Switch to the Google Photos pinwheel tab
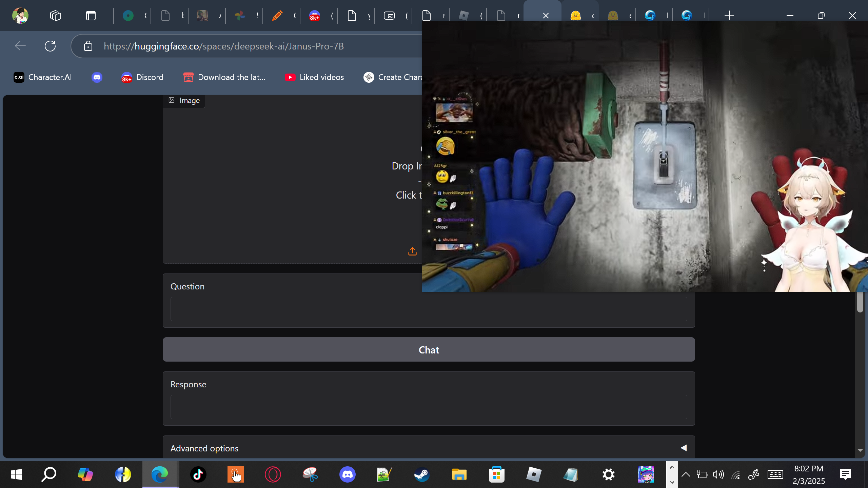Viewport: 868px width, 488px height. (x=240, y=16)
